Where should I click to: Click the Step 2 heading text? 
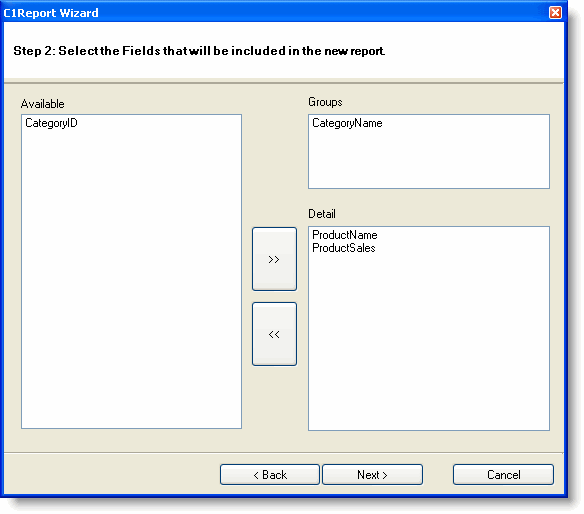199,51
